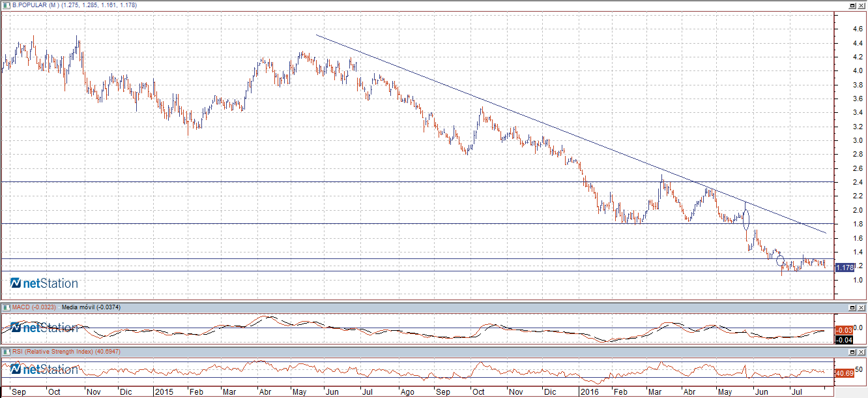868x398 pixels.
Task: Close the RSI indicator panel
Action: pos(861,352)
